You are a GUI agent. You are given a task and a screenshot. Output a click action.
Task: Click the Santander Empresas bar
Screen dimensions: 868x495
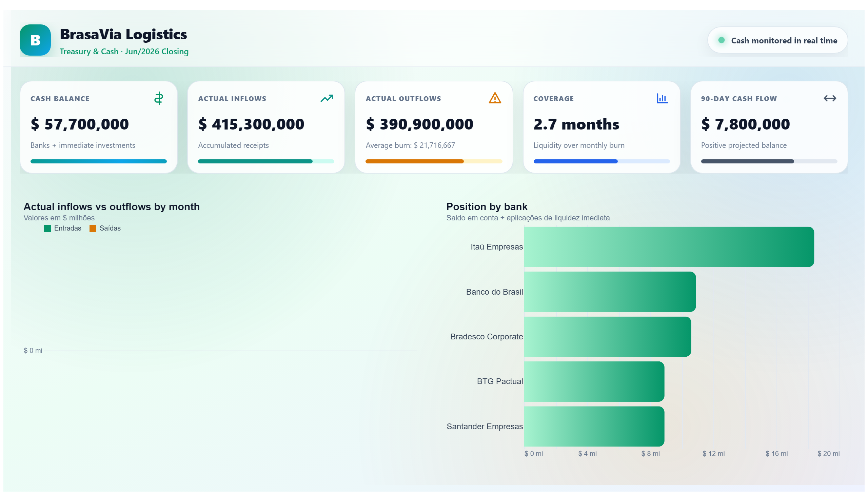[x=594, y=426]
